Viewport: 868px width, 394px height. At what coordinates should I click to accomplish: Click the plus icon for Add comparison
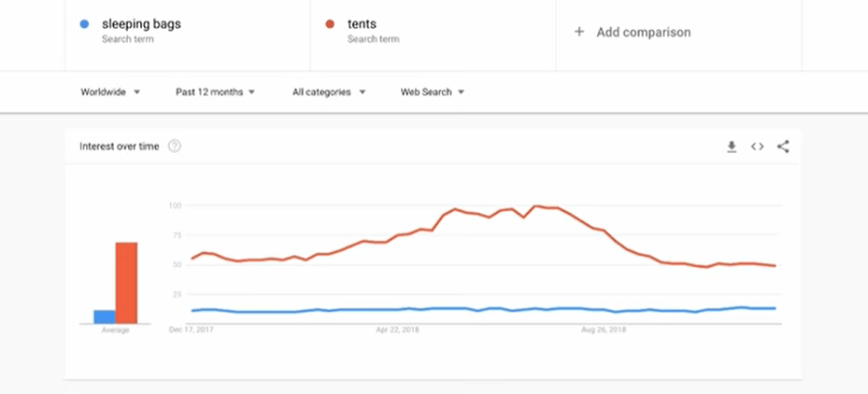(579, 32)
